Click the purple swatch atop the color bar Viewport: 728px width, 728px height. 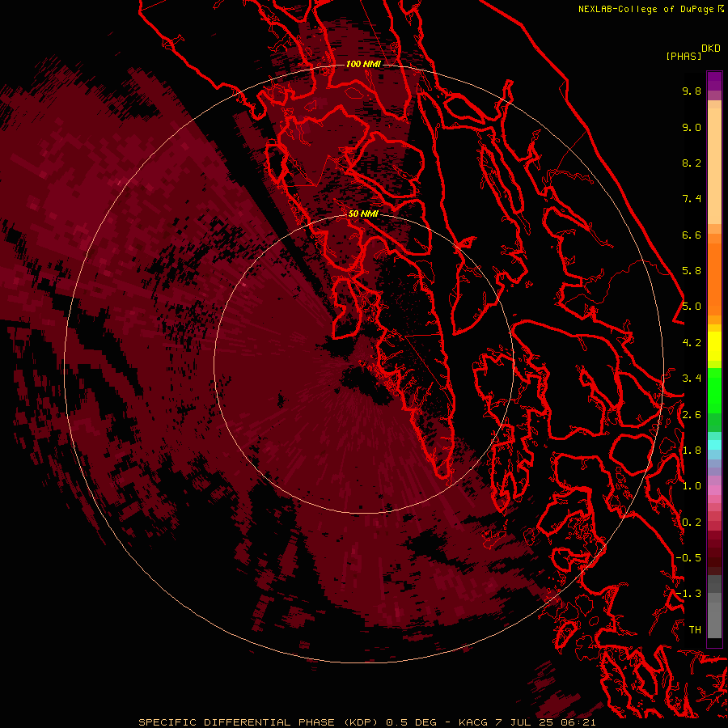[x=714, y=81]
